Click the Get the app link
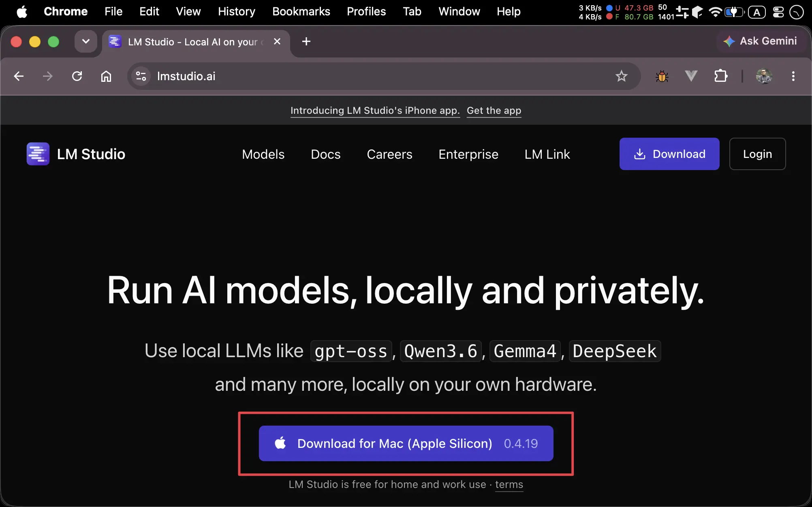812x507 pixels. point(494,111)
